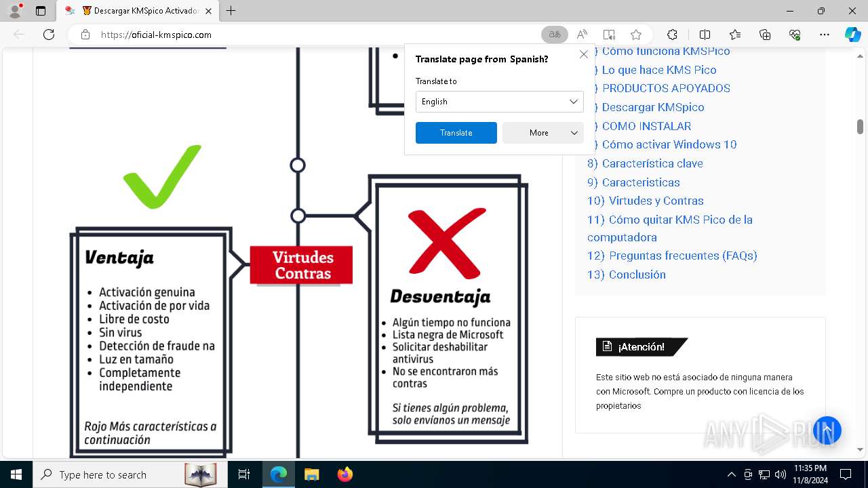Click the Translate button
Screen dimensions: 868x488
(456, 133)
